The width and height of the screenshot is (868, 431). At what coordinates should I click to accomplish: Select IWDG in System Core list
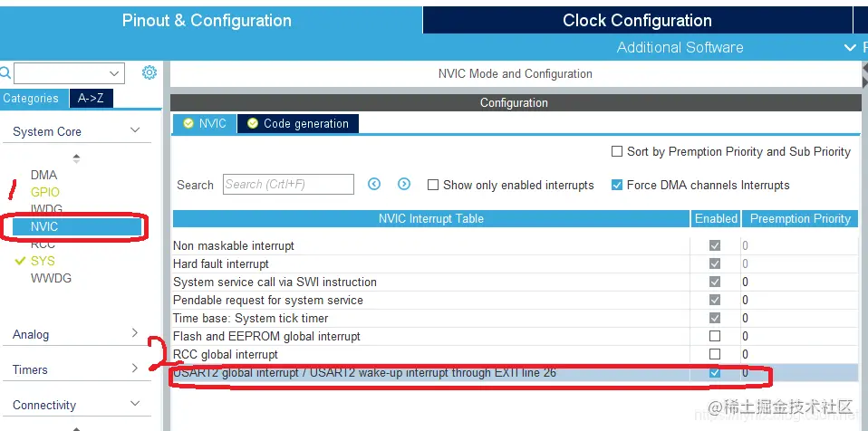(46, 209)
